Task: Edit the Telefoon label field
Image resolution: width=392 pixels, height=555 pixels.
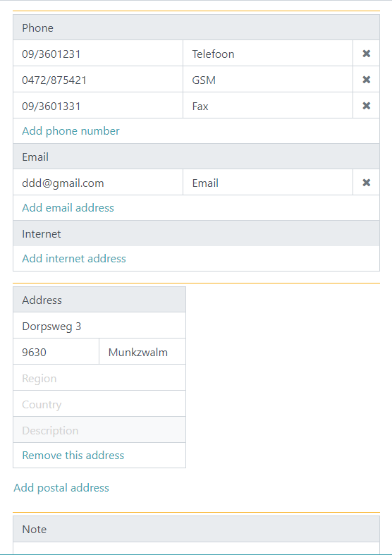Action: (268, 54)
